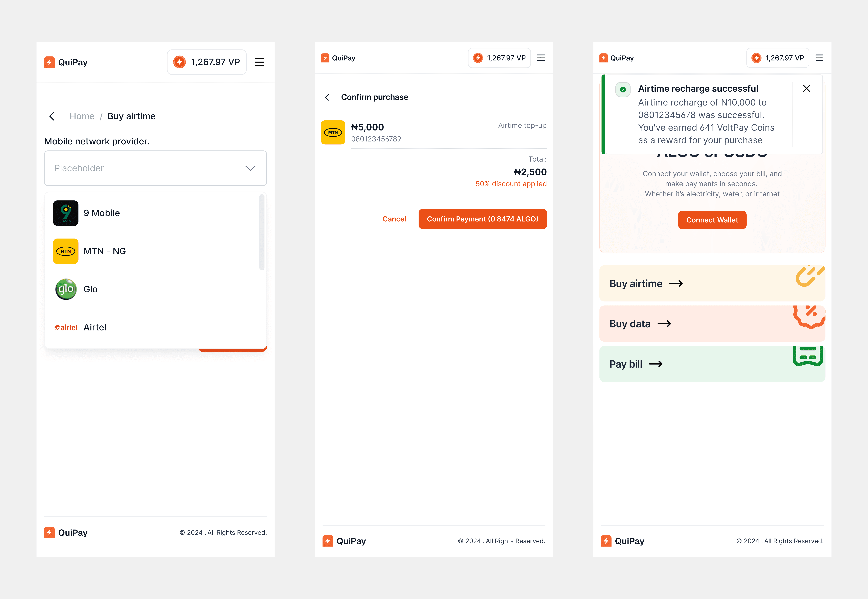
Task: Open the hamburger navigation menu
Action: click(259, 62)
